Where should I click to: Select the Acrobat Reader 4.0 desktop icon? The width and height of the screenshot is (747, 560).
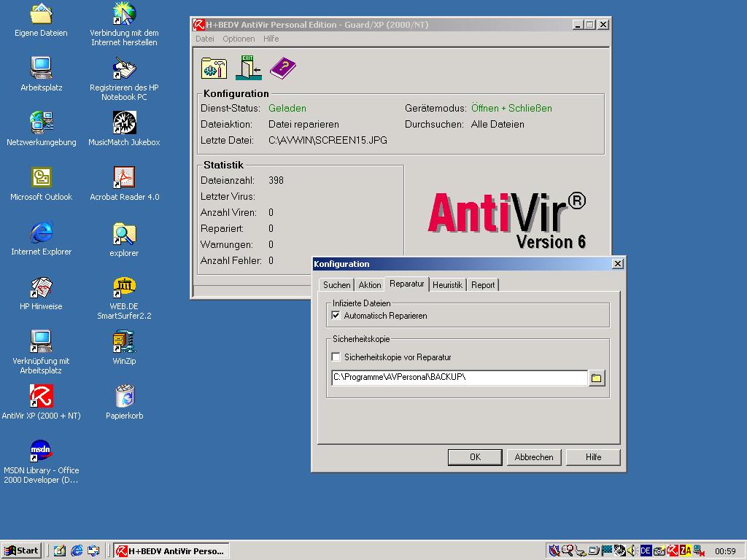click(124, 184)
